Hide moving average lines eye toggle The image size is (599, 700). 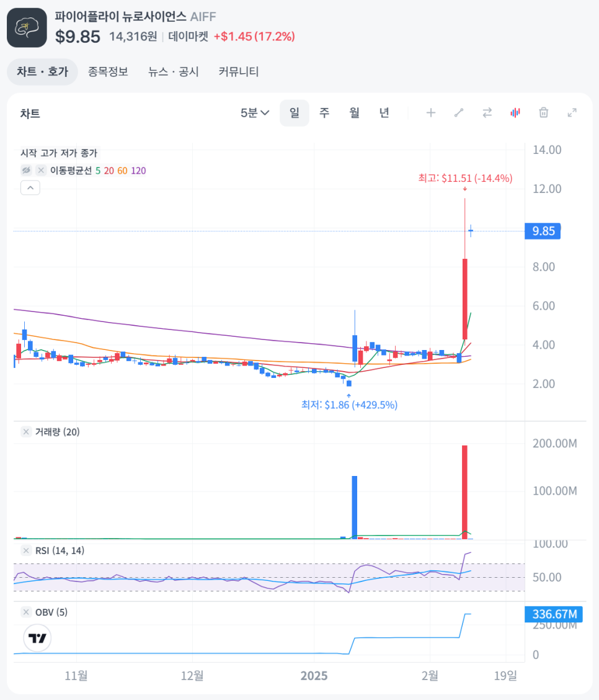click(x=26, y=171)
